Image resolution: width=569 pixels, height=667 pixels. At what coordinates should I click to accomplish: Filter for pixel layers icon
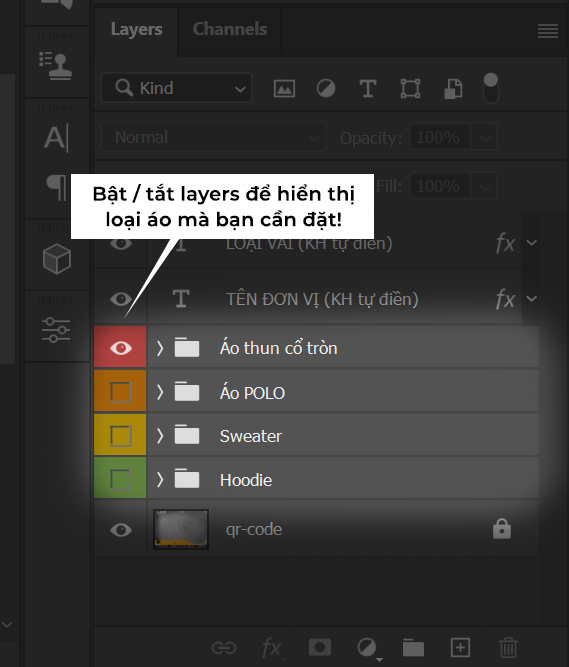pos(284,88)
